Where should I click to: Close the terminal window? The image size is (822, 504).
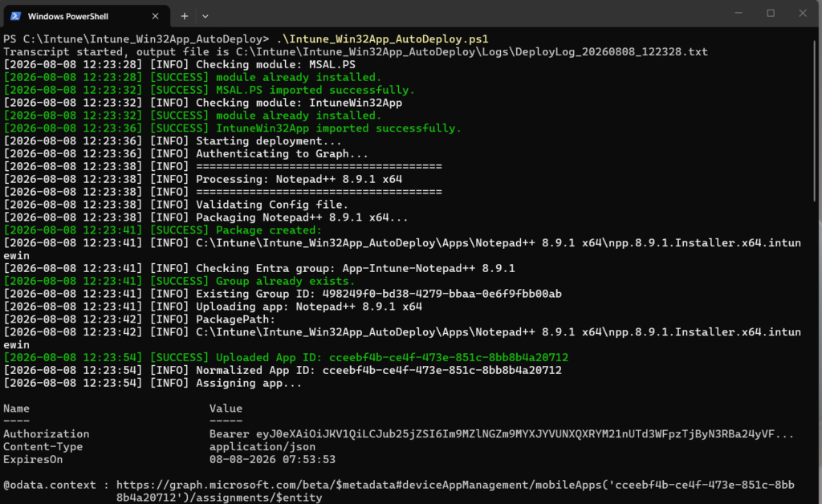click(803, 13)
